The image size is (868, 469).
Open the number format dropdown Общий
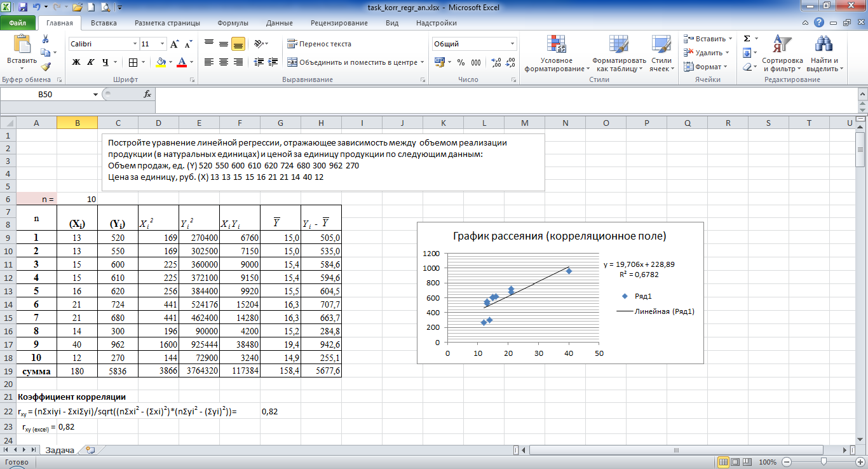point(512,44)
